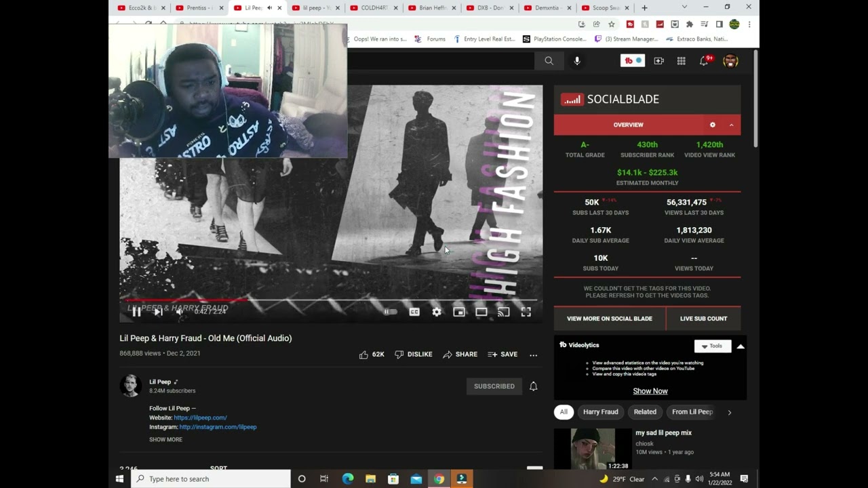868x488 pixels.
Task: Focus the 'Type here to search' box
Action: pos(211,479)
